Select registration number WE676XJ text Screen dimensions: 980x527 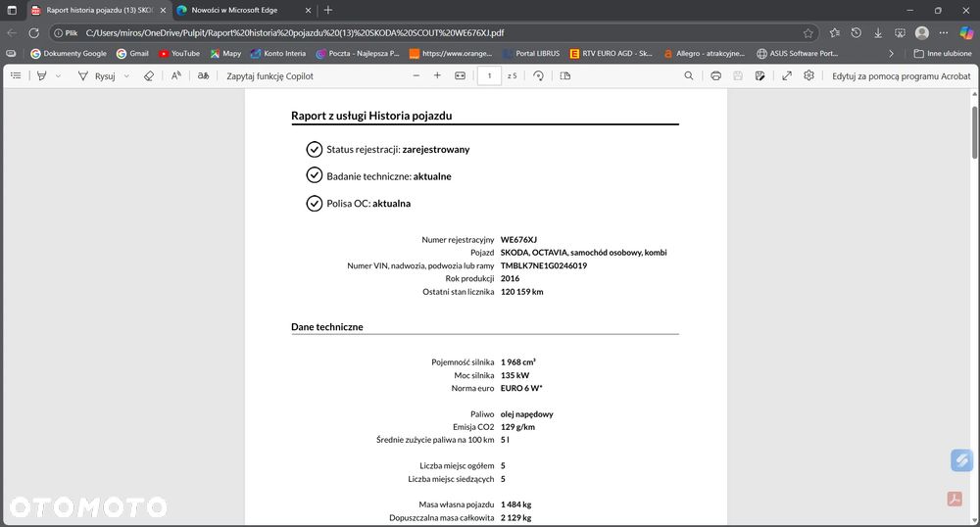point(518,240)
